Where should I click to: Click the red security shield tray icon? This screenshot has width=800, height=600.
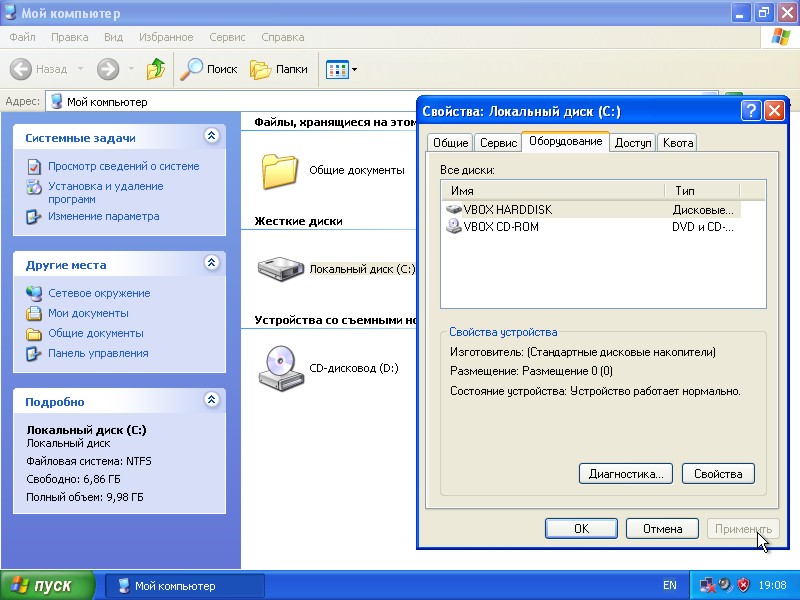pyautogui.click(x=743, y=585)
